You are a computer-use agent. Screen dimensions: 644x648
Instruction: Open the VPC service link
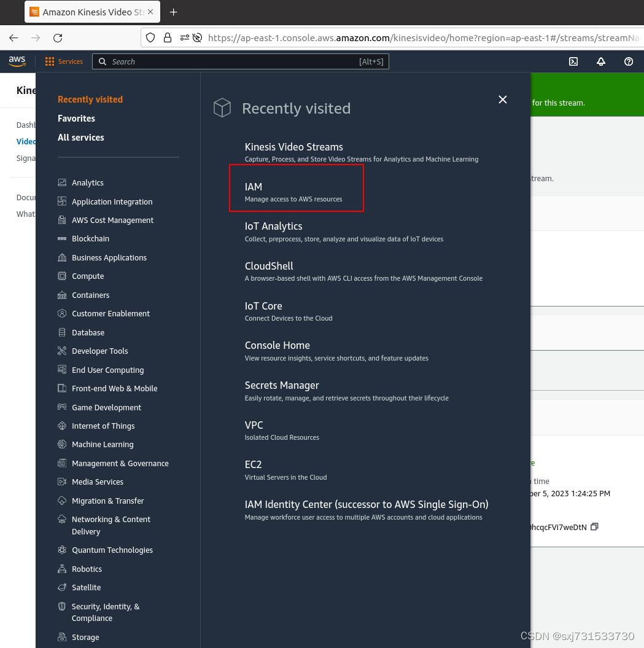254,425
